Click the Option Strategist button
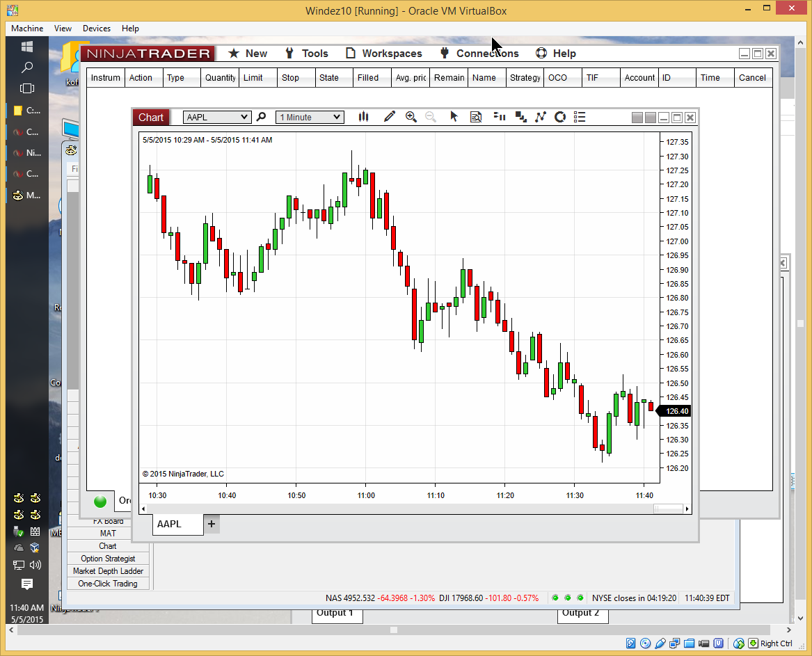Viewport: 812px width, 656px height. coord(109,558)
